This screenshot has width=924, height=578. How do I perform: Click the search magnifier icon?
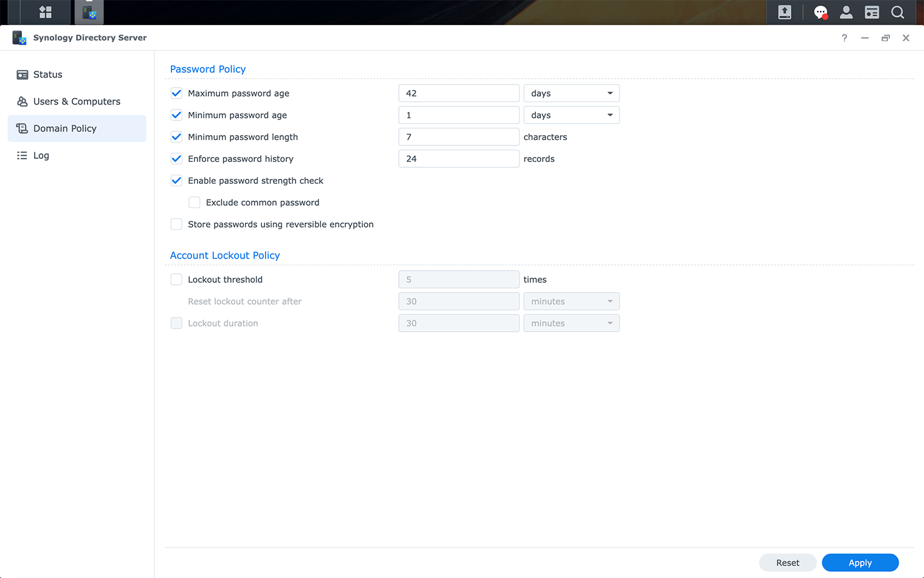(897, 12)
